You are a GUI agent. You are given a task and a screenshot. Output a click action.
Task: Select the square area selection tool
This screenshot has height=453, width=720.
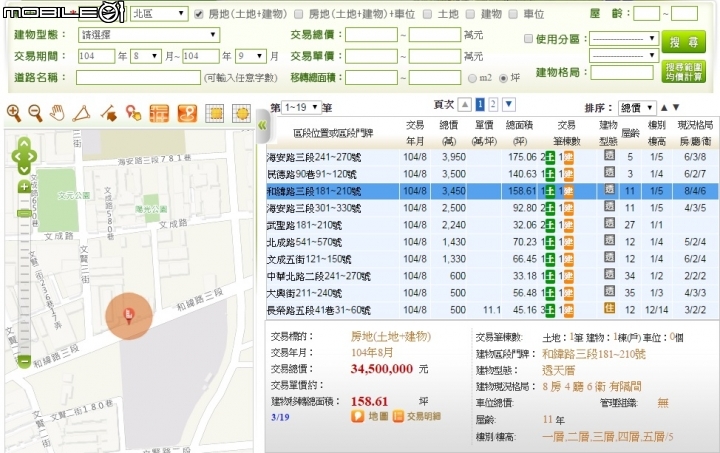click(x=214, y=113)
